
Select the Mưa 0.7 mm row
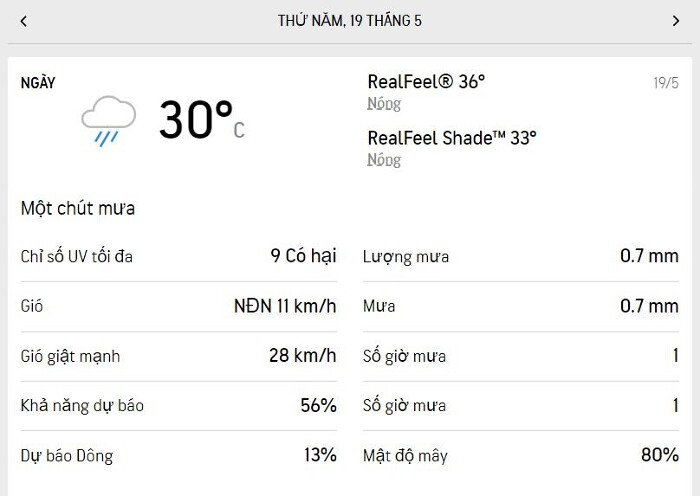(x=521, y=306)
